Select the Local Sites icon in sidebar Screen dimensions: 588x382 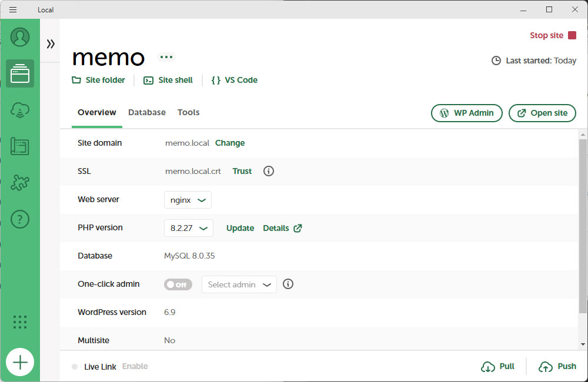tap(20, 73)
